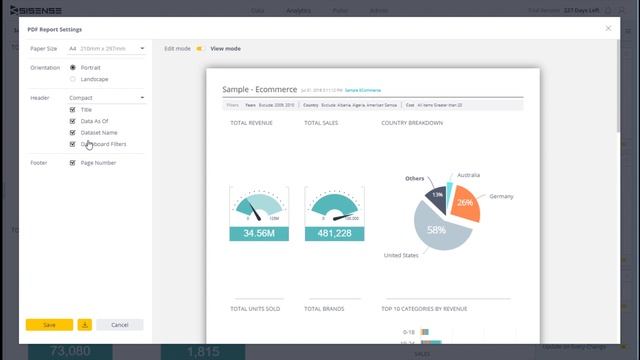Uncheck the Dataset Name checkbox

tap(73, 133)
